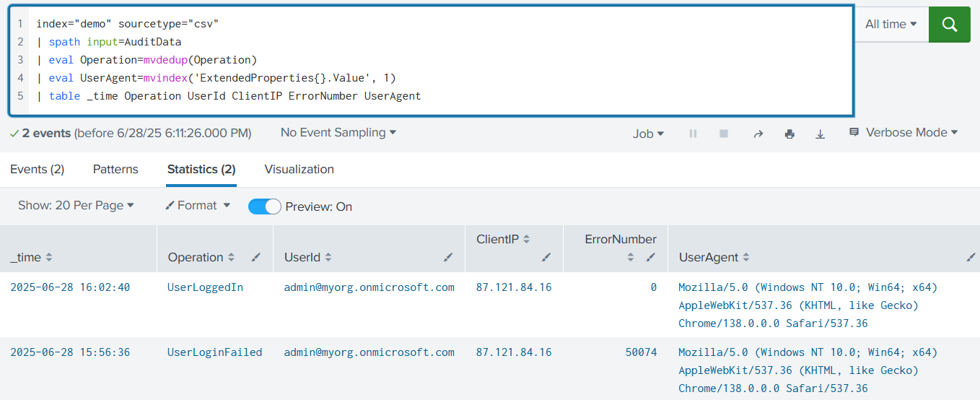980x400 pixels.
Task: Click the UserLoginFailed operation value
Action: point(214,352)
